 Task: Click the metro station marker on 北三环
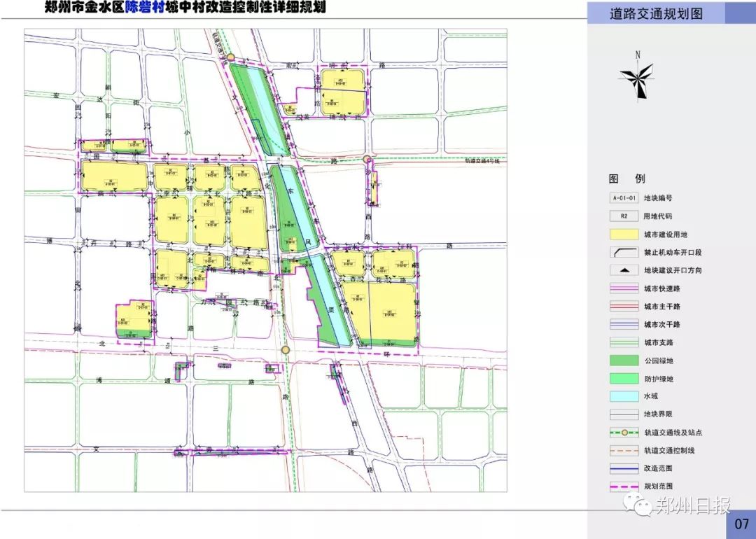[286, 349]
